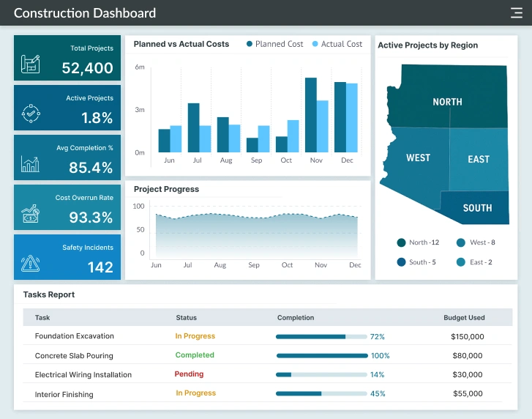This screenshot has width=532, height=419.
Task: Select the NORTH region on map
Action: (x=446, y=102)
